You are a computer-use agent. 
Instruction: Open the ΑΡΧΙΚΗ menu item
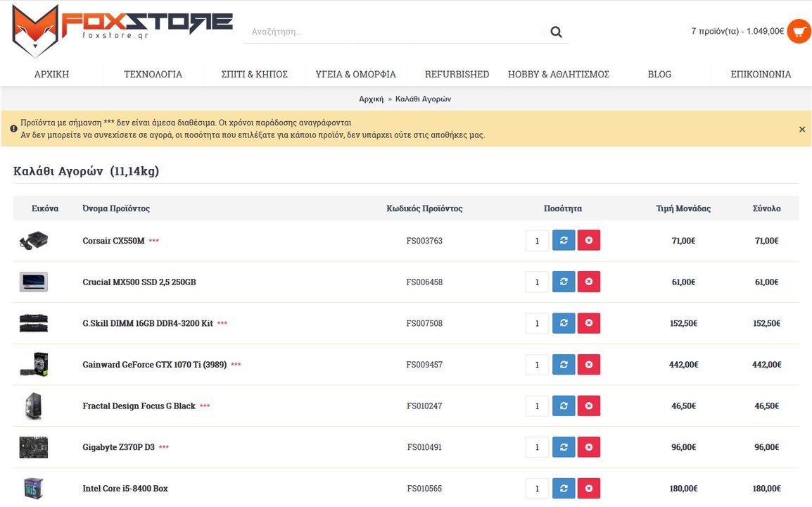[52, 74]
